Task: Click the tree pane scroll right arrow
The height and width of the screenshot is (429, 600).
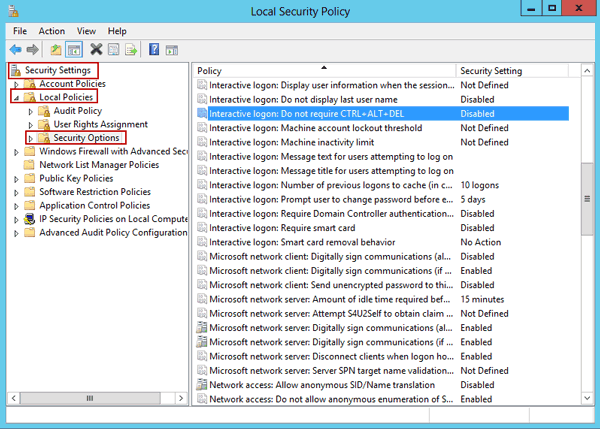Action: point(181,398)
